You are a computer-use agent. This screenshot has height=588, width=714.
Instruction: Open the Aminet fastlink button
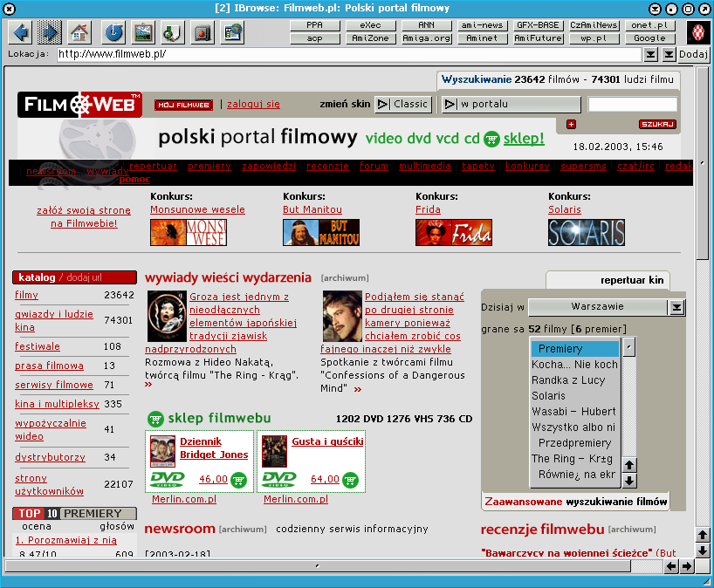[x=482, y=38]
